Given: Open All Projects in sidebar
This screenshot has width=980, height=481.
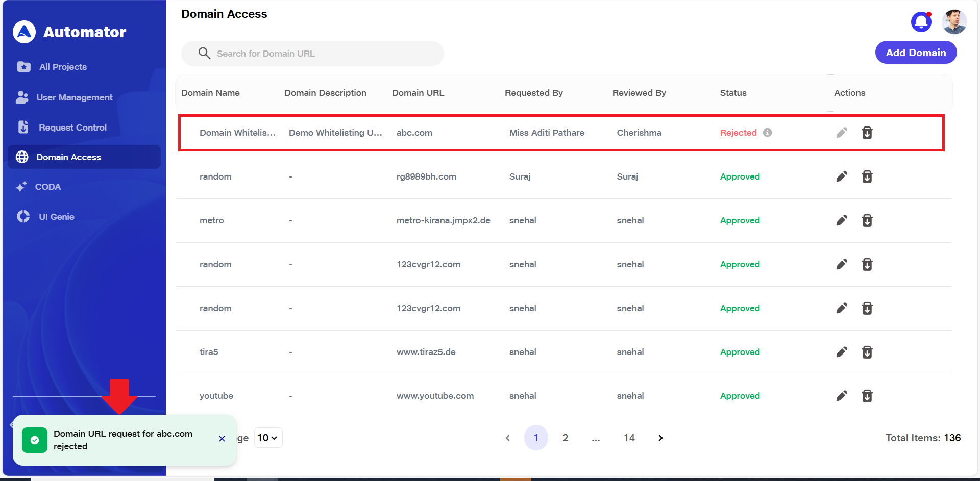Looking at the screenshot, I should (x=63, y=67).
